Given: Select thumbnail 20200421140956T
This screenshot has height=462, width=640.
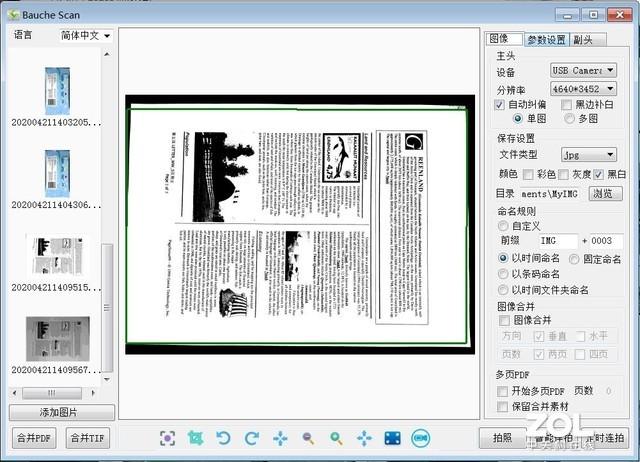Looking at the screenshot, I should point(58,339).
